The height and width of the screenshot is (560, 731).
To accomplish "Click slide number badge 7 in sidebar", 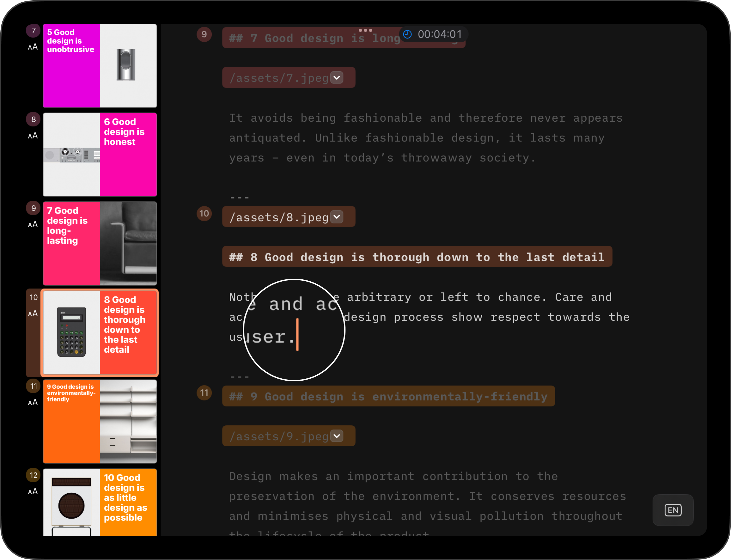I will coord(33,31).
